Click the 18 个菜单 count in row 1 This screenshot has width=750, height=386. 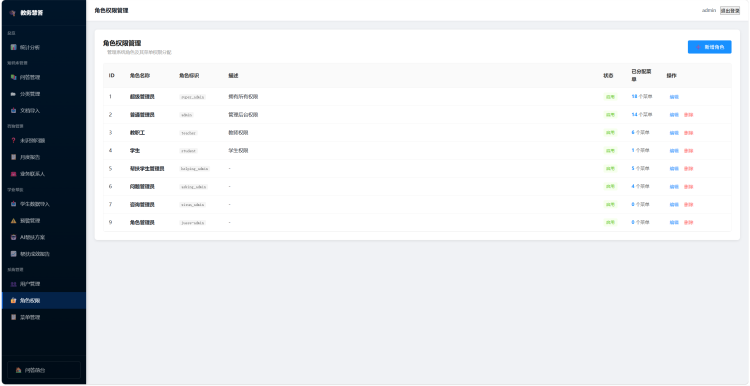pyautogui.click(x=641, y=97)
